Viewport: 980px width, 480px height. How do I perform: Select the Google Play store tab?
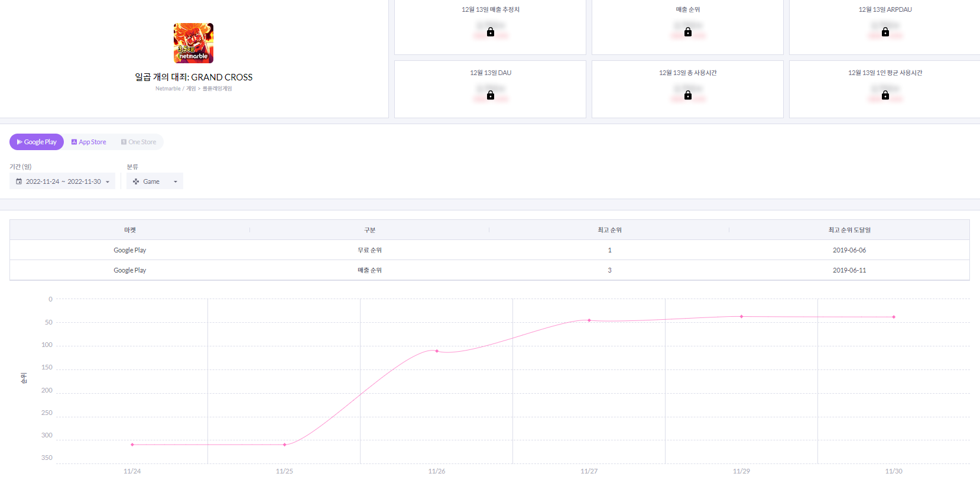37,142
